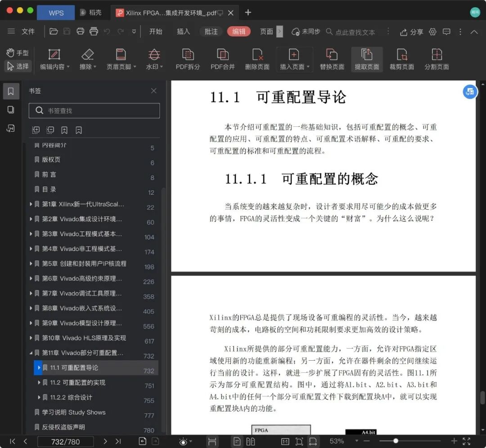This screenshot has height=448, width=486.
Task: Open the settings gear in the top bar
Action: (x=433, y=31)
